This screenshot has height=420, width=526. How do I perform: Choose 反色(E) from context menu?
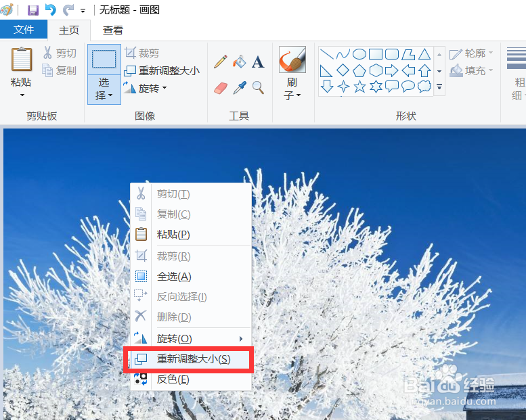tap(191, 379)
